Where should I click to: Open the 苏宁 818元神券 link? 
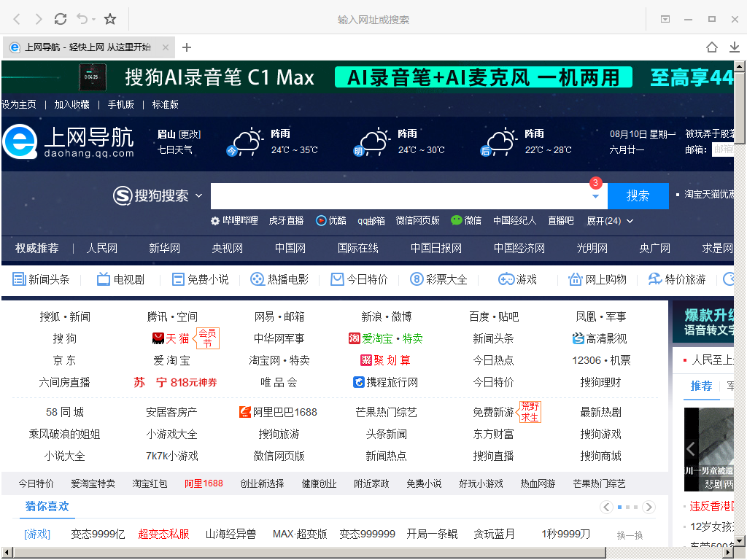click(x=175, y=382)
